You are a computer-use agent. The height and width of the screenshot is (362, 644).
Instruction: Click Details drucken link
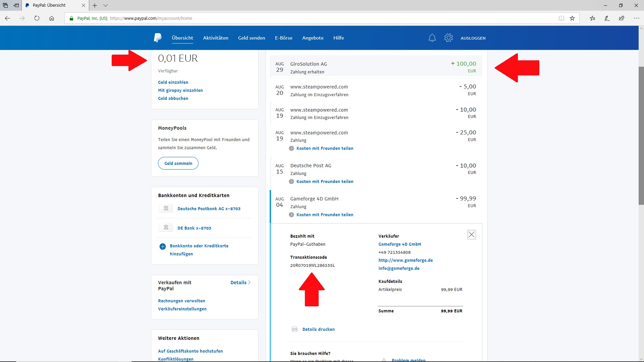[318, 329]
